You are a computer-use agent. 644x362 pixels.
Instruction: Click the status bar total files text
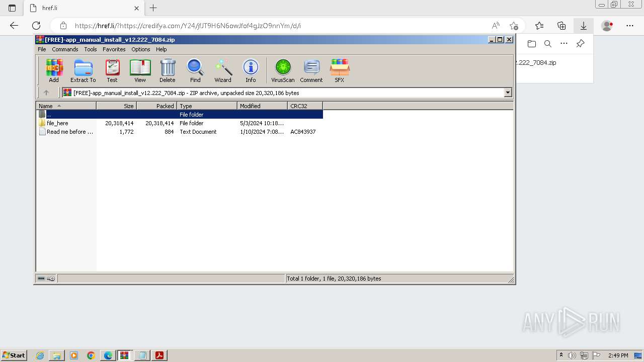point(334,279)
